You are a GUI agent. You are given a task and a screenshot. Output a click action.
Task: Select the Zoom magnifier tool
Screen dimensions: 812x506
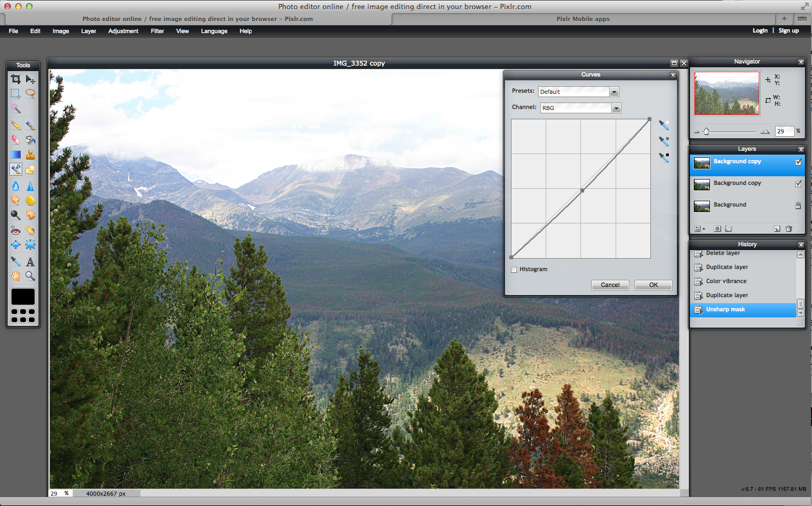point(30,276)
